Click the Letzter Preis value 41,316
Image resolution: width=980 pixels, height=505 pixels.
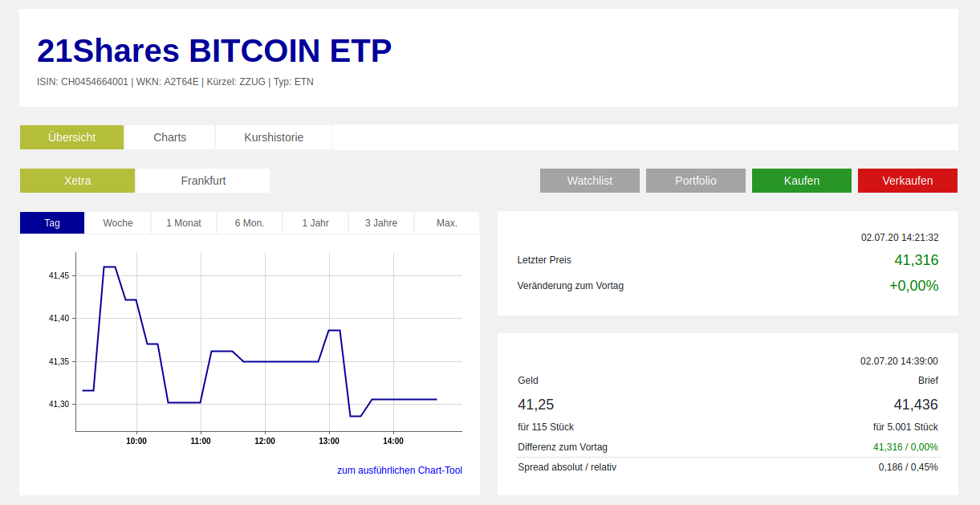click(x=916, y=260)
